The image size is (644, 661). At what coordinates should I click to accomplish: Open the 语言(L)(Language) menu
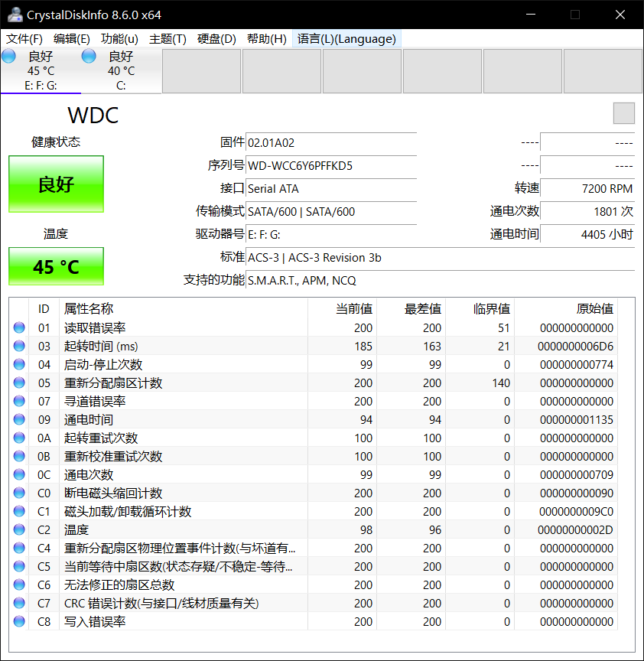[346, 39]
